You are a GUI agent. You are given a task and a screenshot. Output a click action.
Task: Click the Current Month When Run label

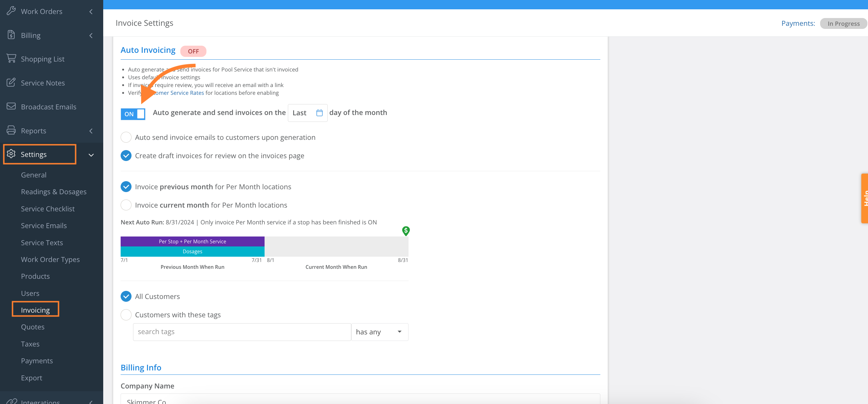[336, 267]
